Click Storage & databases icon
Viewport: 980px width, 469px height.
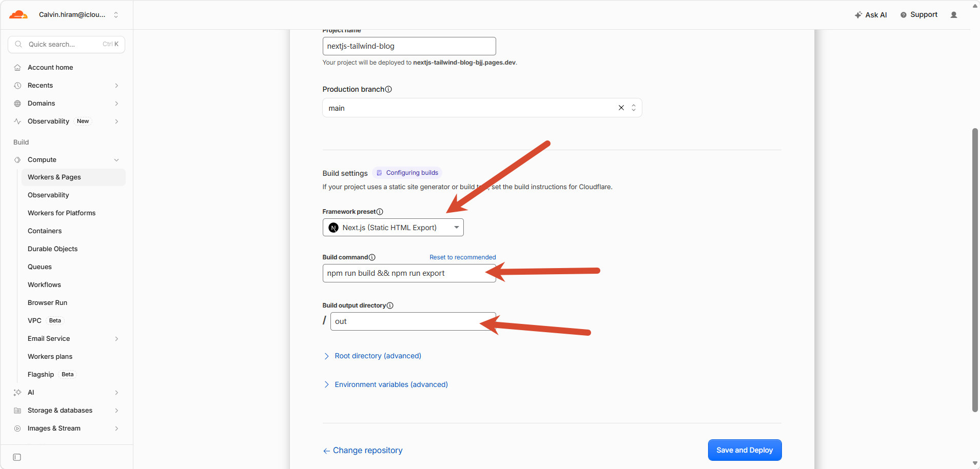pyautogui.click(x=17, y=411)
